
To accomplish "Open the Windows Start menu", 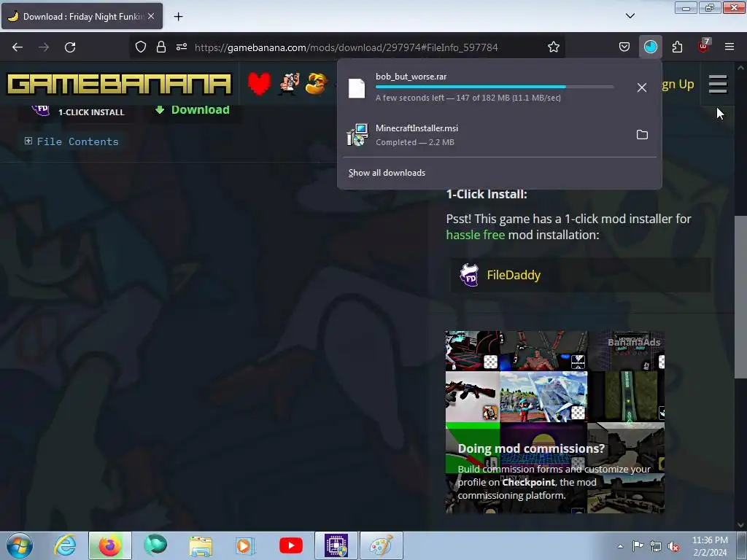I will pyautogui.click(x=20, y=545).
